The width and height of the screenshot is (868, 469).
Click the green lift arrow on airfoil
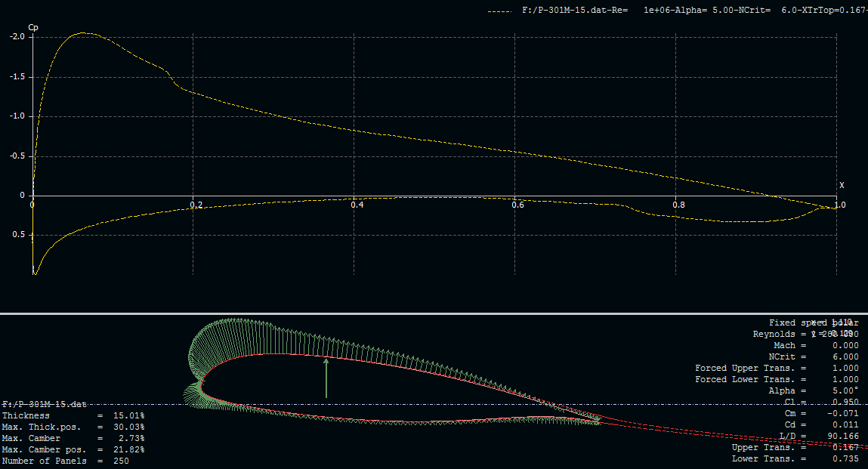tap(326, 378)
